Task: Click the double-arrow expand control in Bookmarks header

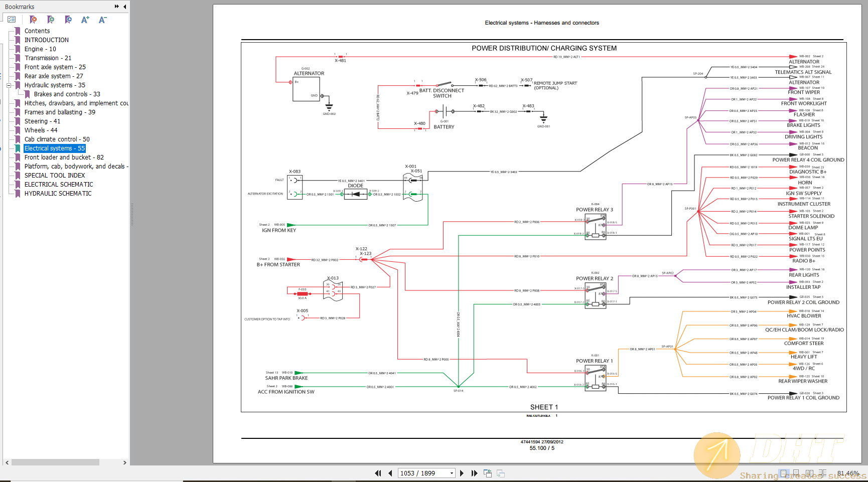Action: 116,7
